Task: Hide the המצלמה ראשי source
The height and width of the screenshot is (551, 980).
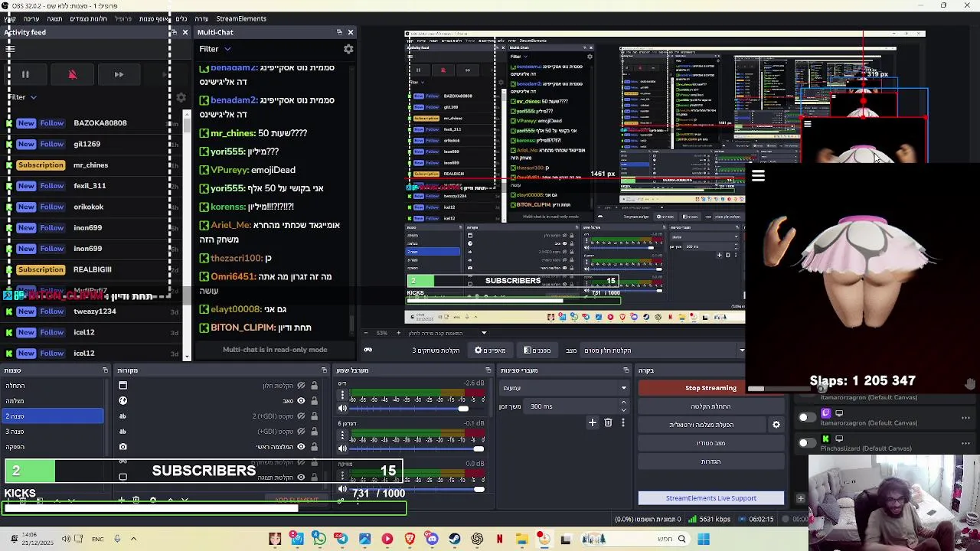Action: click(x=301, y=446)
